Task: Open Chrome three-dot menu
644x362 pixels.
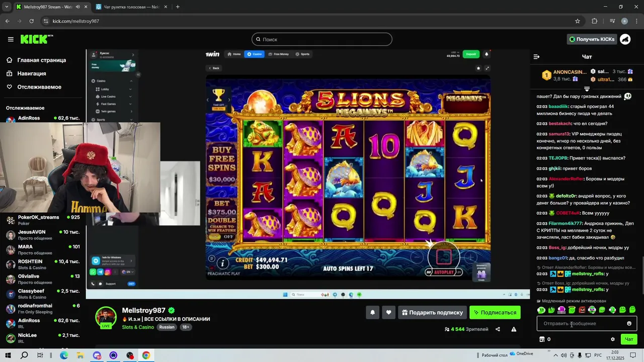Action: pyautogui.click(x=636, y=21)
